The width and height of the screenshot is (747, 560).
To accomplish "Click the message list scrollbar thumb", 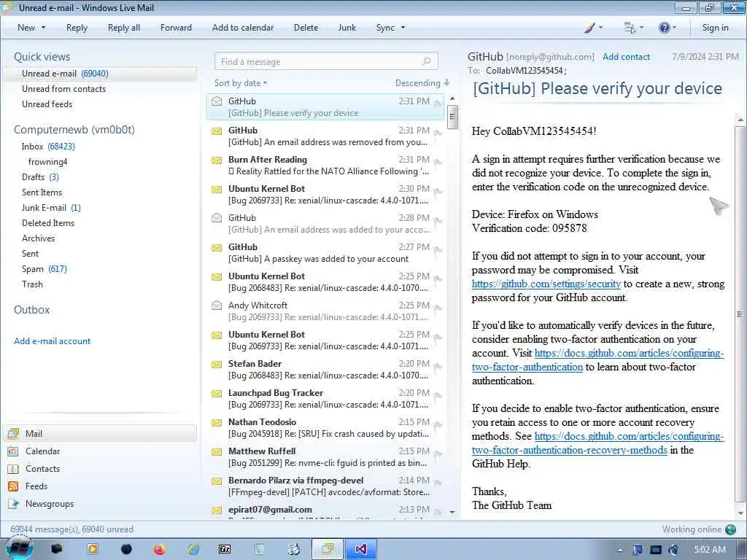I will 452,116.
